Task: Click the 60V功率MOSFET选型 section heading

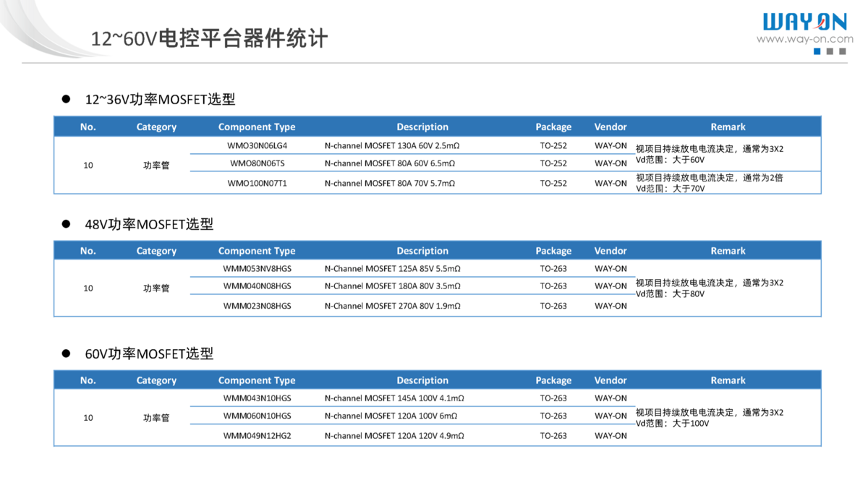Action: point(149,354)
